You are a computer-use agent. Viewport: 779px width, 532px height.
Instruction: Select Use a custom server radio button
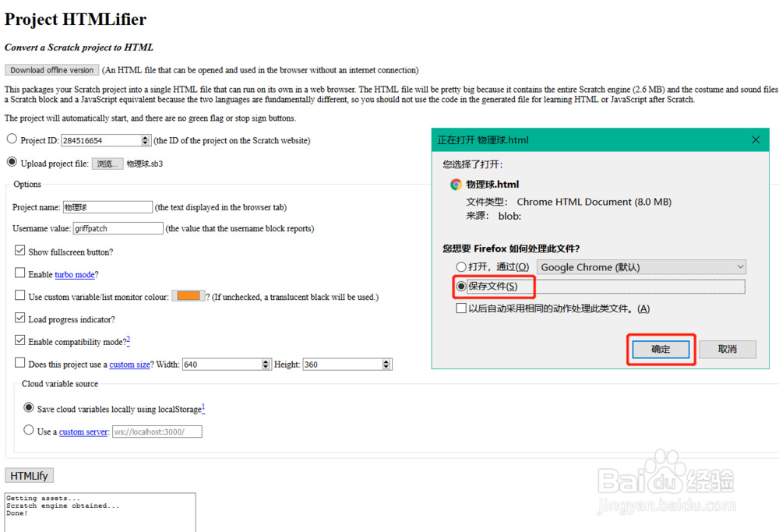[29, 430]
